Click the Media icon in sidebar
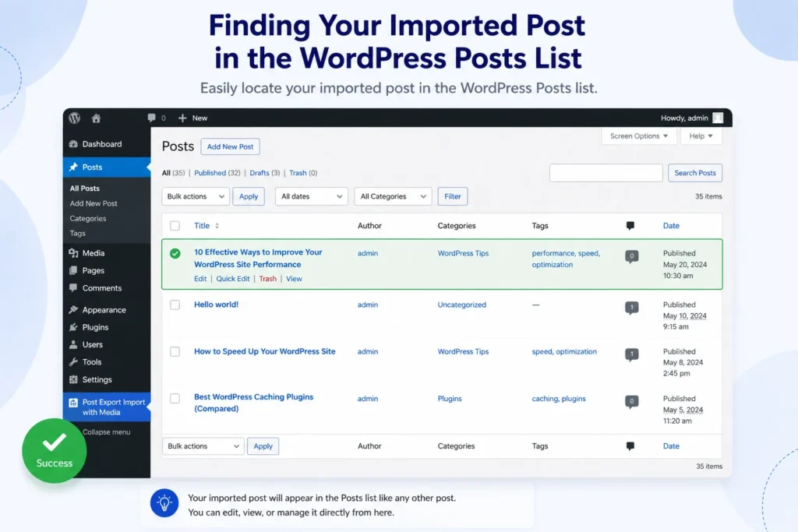 [x=73, y=253]
